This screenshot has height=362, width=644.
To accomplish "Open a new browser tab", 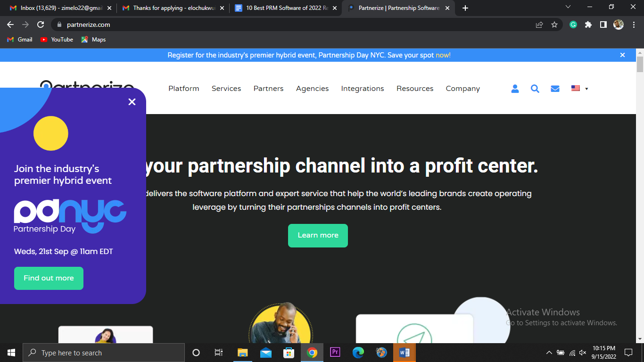I will click(465, 8).
